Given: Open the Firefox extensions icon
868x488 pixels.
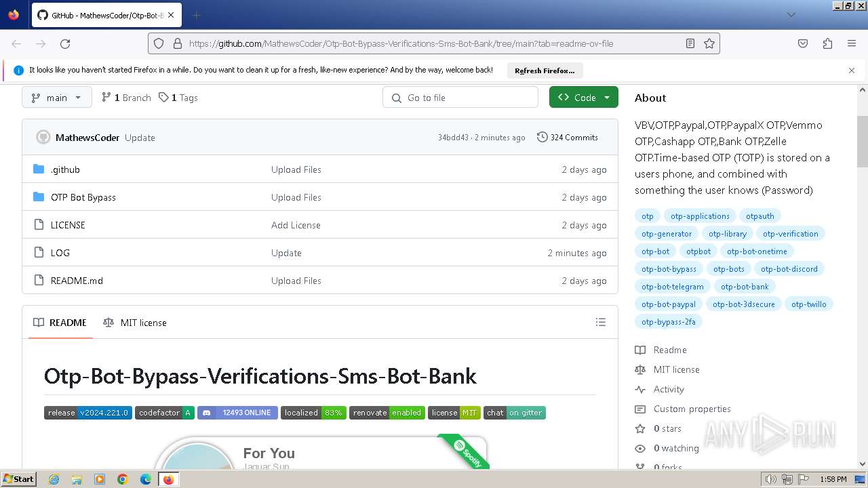Looking at the screenshot, I should pos(827,43).
